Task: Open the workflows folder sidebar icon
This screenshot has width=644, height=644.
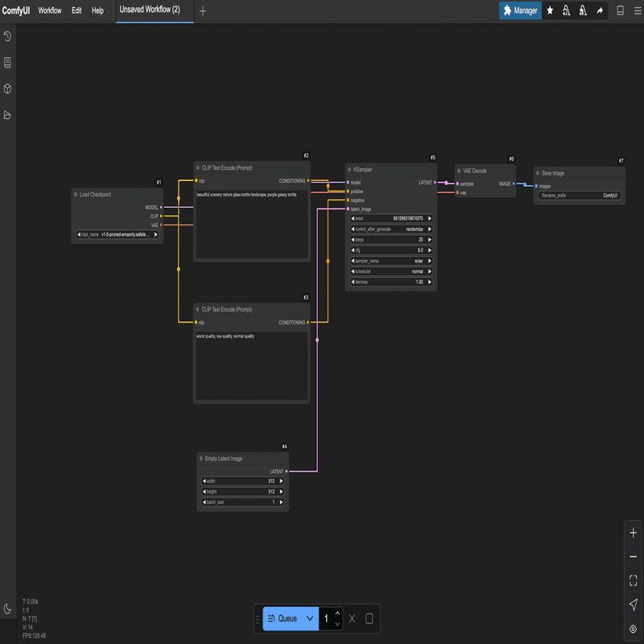Action: pyautogui.click(x=7, y=115)
